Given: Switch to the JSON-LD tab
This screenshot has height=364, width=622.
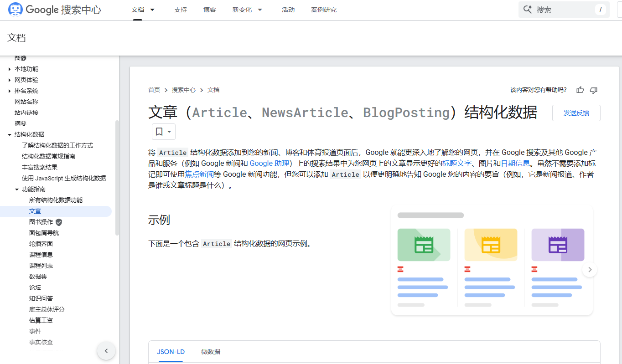Looking at the screenshot, I should point(171,352).
